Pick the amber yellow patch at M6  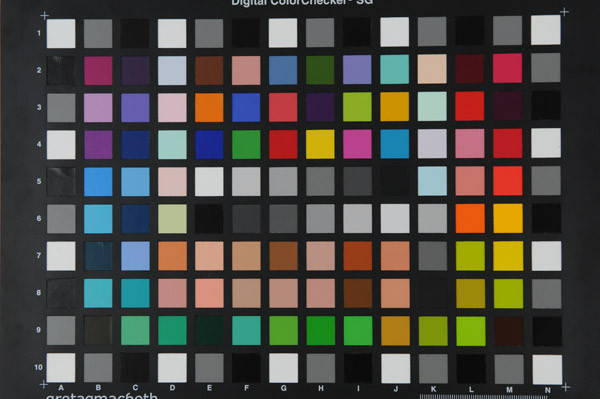pyautogui.click(x=508, y=218)
